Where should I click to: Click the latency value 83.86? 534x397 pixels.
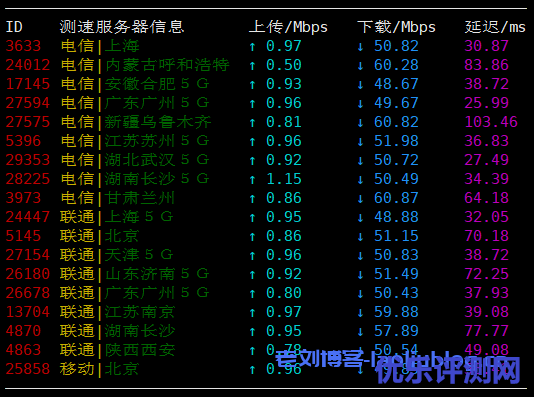(x=487, y=65)
